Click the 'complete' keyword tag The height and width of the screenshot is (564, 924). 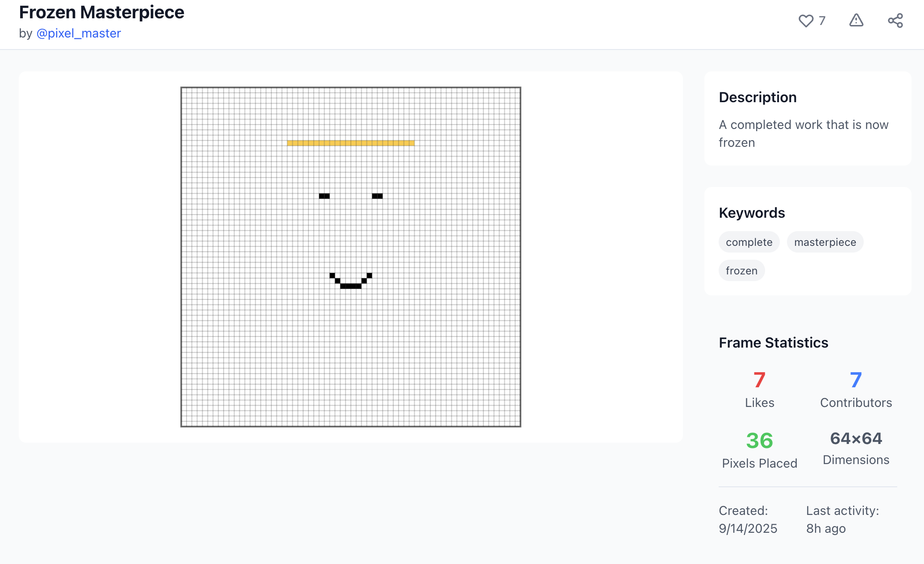tap(749, 242)
